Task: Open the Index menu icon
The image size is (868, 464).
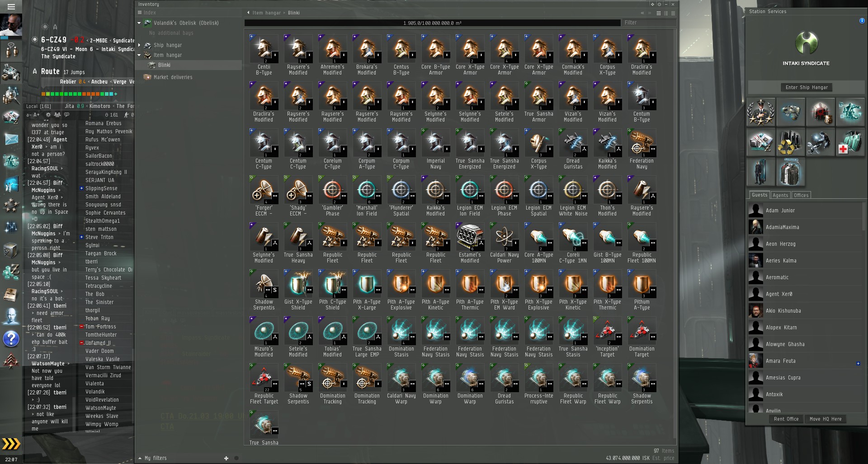Action: point(141,13)
